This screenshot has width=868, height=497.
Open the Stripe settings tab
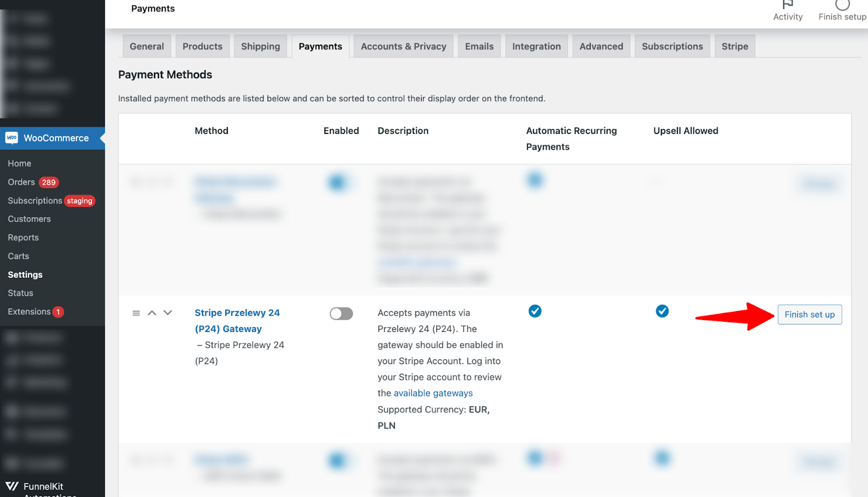pyautogui.click(x=735, y=46)
